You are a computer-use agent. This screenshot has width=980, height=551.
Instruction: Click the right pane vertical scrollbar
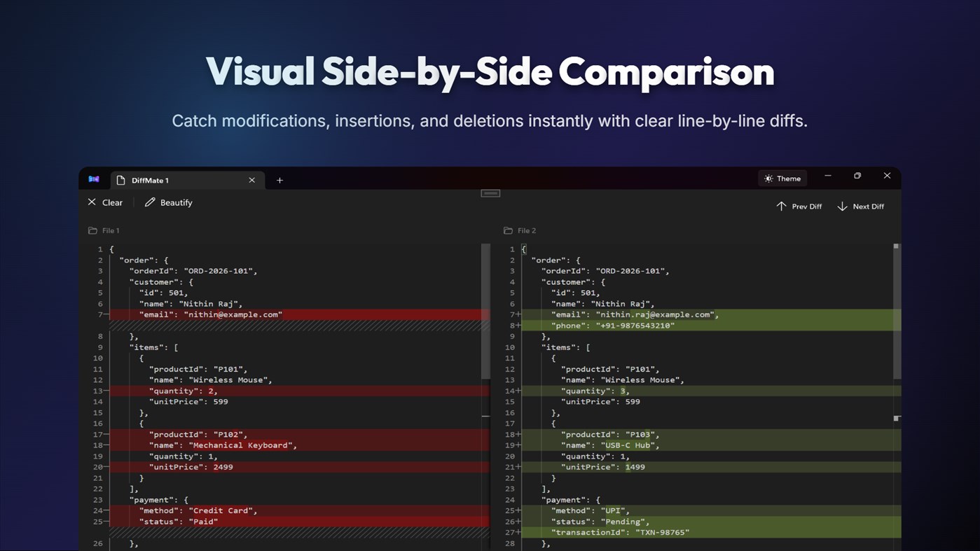[x=897, y=312]
